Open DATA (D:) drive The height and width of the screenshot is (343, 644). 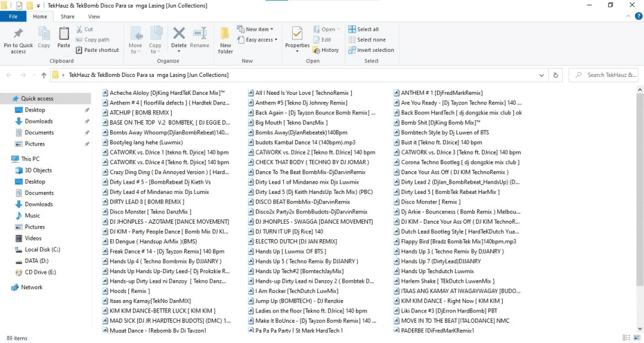point(36,261)
